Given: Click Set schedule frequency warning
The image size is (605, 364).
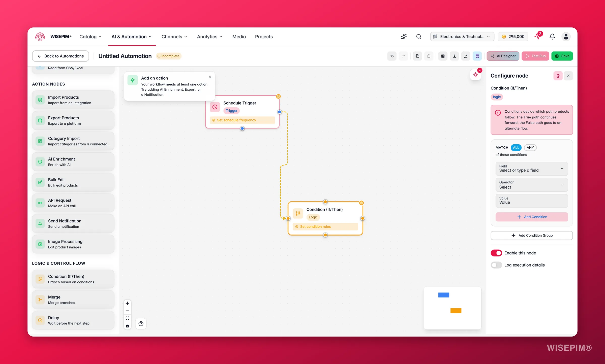Looking at the screenshot, I should 242,120.
